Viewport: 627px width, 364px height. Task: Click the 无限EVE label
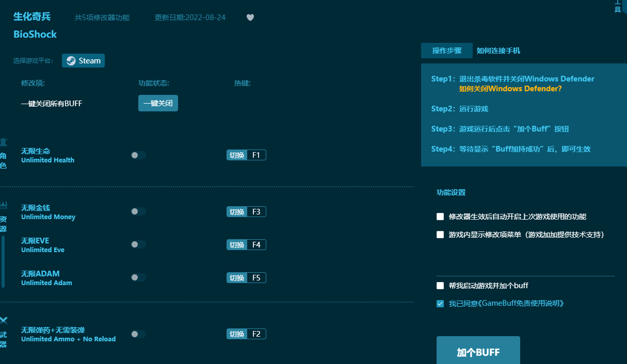point(35,241)
